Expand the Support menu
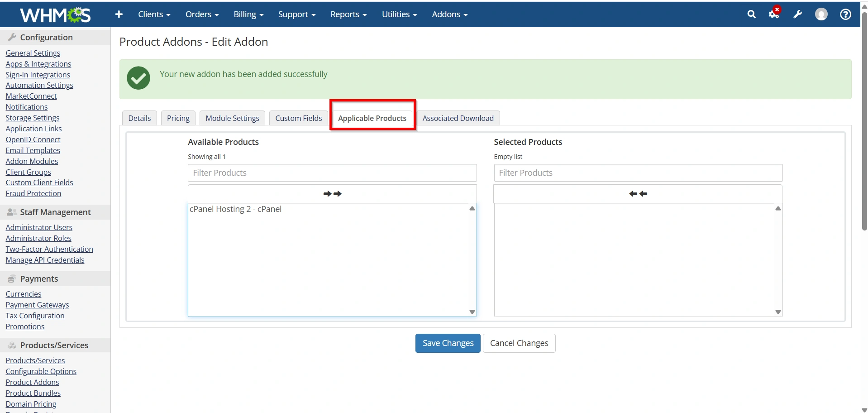Viewport: 868px width, 413px height. tap(297, 14)
